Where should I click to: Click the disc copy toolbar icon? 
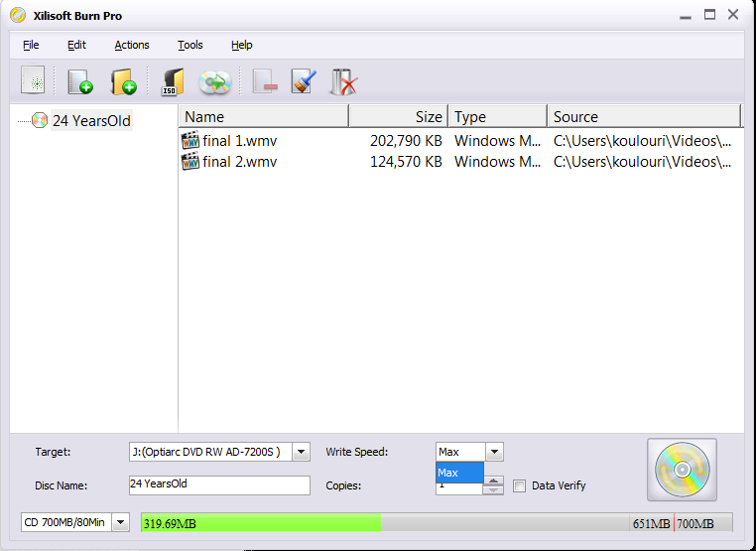coord(215,82)
